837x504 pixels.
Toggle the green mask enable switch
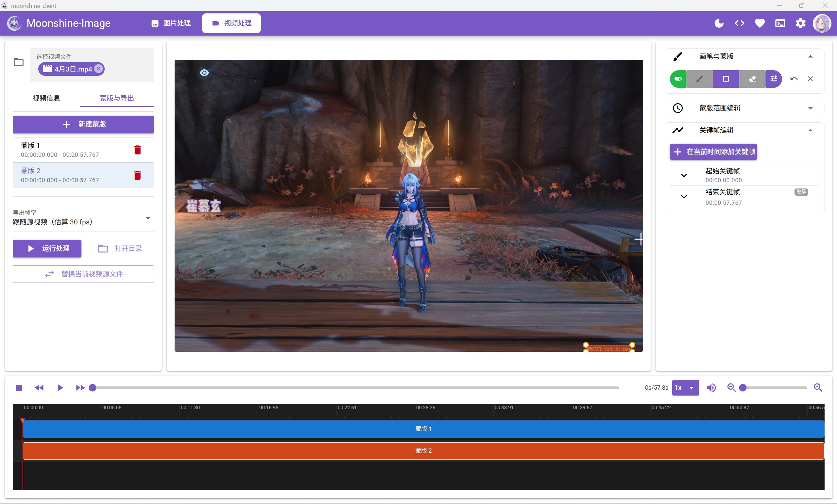pos(678,79)
